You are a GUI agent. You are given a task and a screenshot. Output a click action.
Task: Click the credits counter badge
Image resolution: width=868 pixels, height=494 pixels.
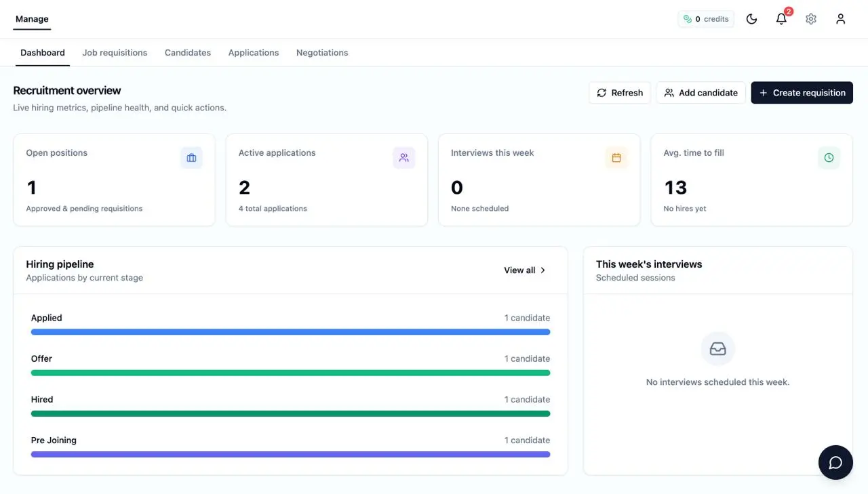tap(706, 19)
